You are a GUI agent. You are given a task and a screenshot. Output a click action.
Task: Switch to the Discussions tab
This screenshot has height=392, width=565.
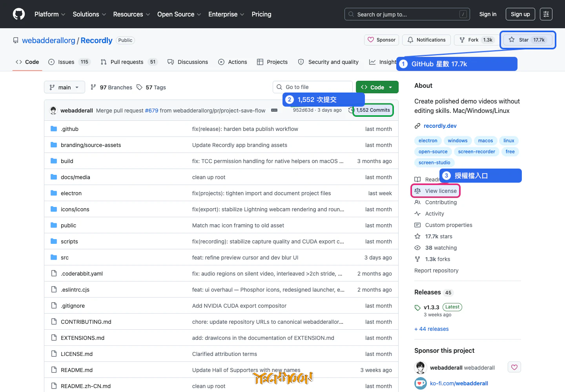(188, 62)
